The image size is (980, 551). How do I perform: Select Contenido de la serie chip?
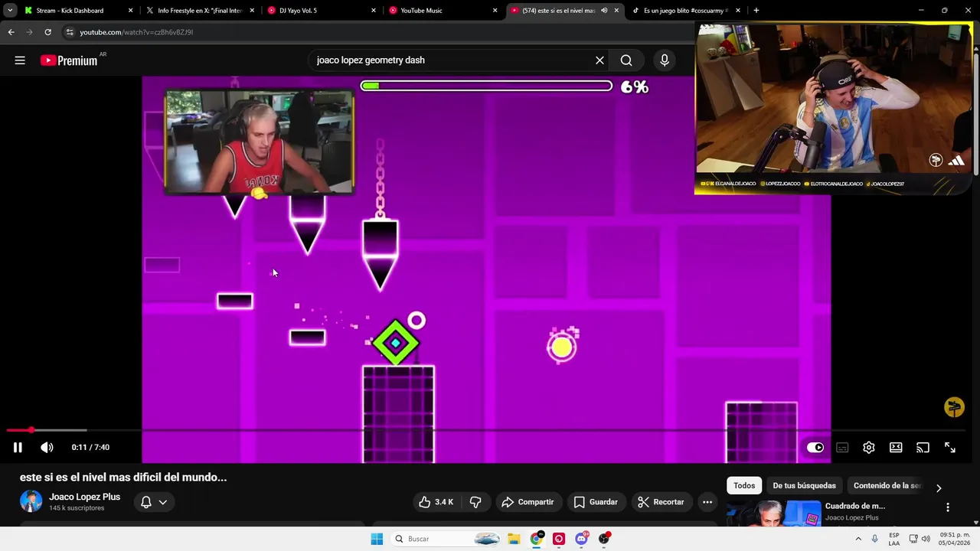(887, 486)
